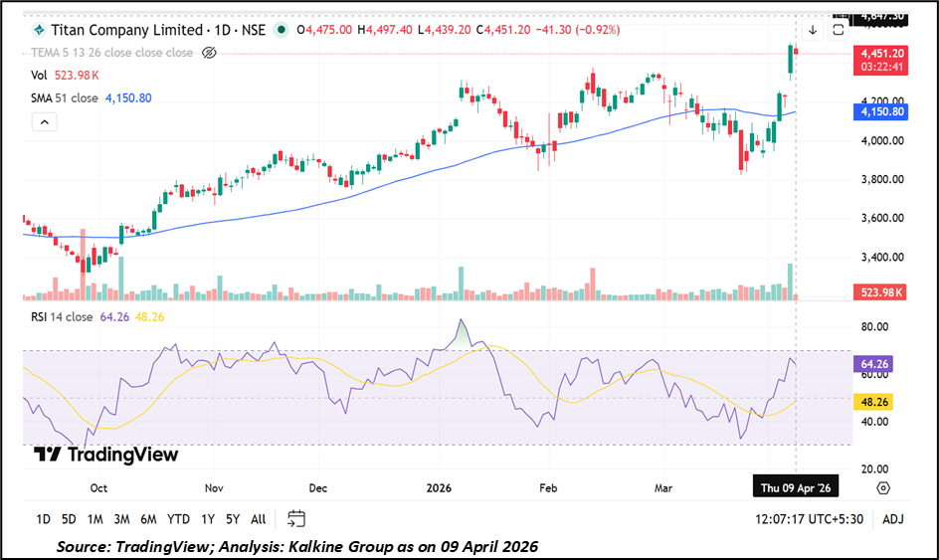Click the RSI 14 close indicator label

point(63,317)
